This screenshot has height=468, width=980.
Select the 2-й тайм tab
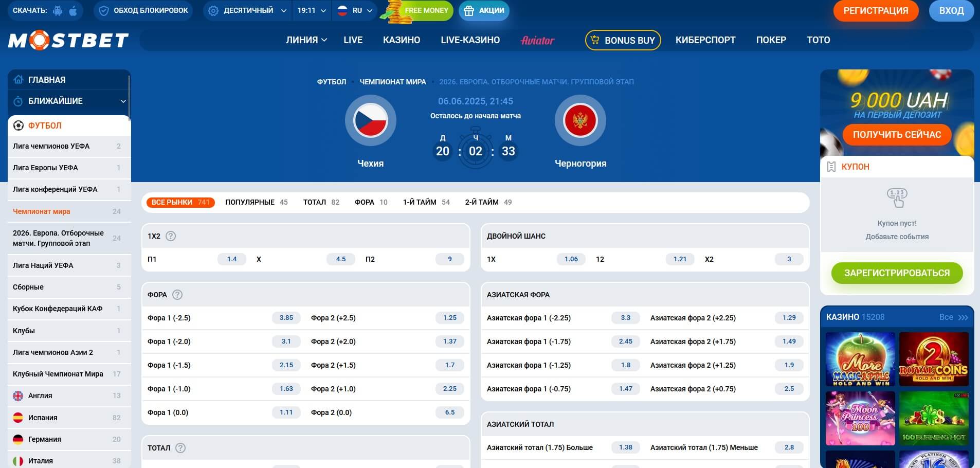click(488, 202)
